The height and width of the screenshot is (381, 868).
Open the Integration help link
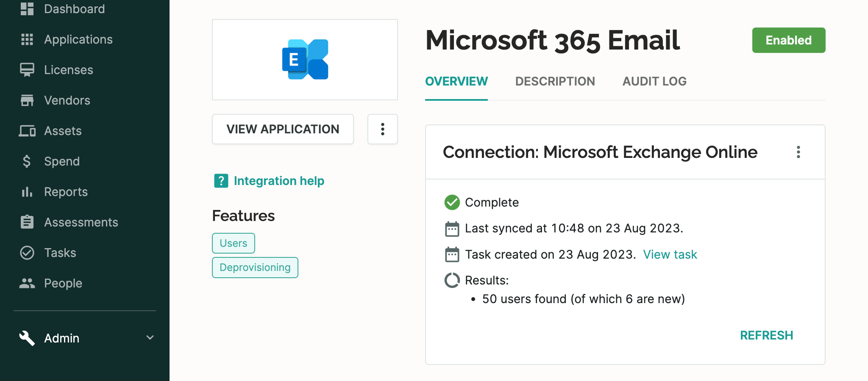(x=279, y=181)
